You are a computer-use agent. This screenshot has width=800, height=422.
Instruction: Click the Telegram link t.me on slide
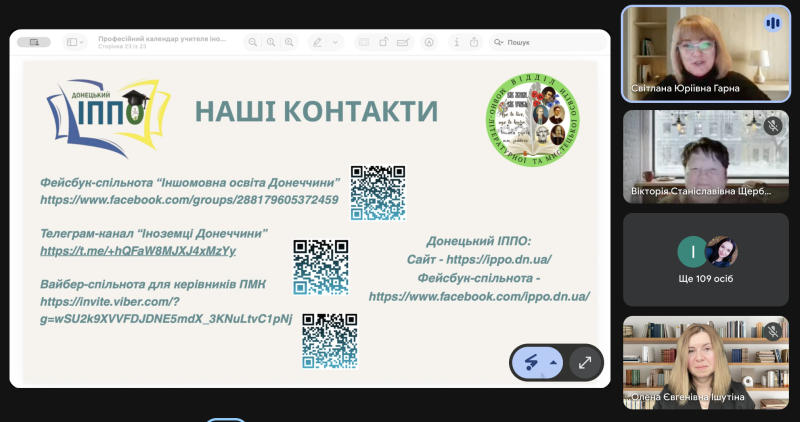click(x=138, y=251)
